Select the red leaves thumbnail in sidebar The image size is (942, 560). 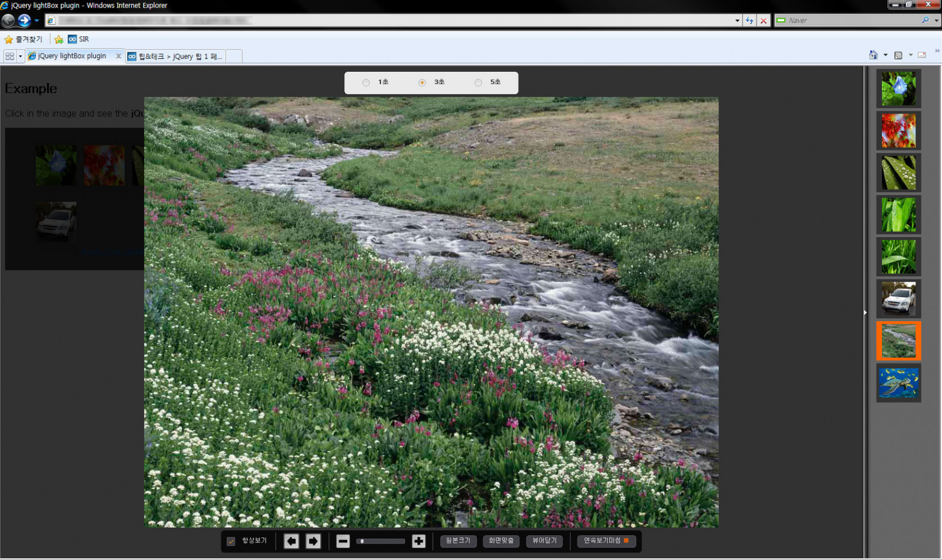tap(898, 131)
